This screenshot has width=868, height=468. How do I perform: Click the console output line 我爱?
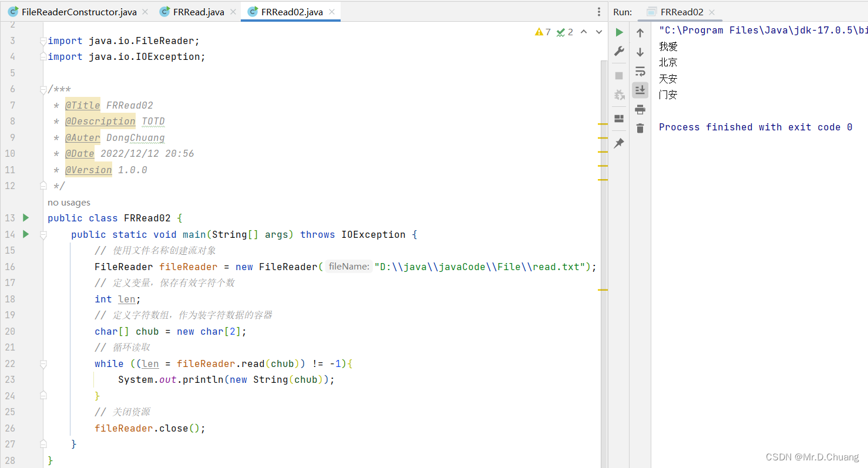668,46
